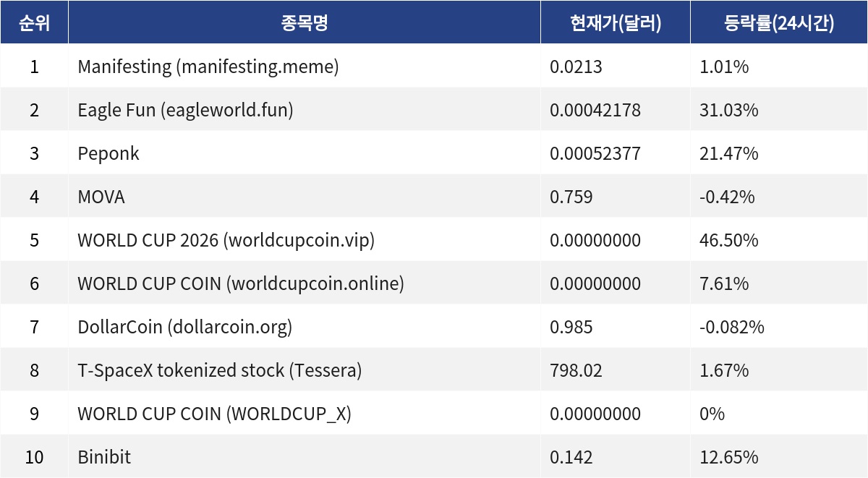Click change rate -0.082%

tap(732, 328)
